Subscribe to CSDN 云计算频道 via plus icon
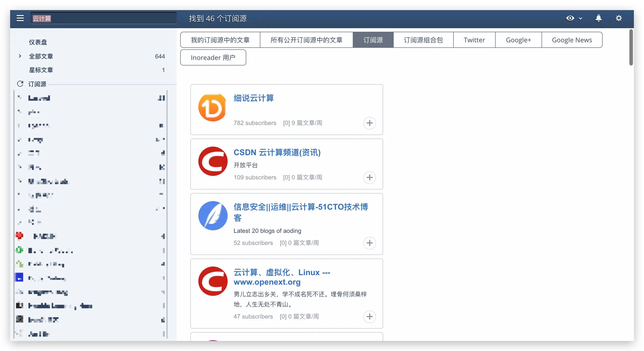This screenshot has width=644, height=351. (x=369, y=178)
